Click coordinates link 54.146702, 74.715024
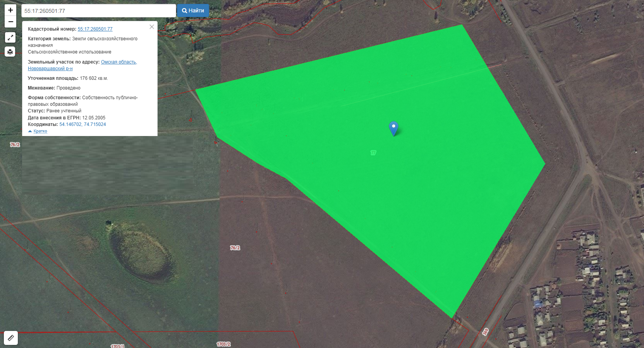The height and width of the screenshot is (348, 644). click(x=82, y=124)
